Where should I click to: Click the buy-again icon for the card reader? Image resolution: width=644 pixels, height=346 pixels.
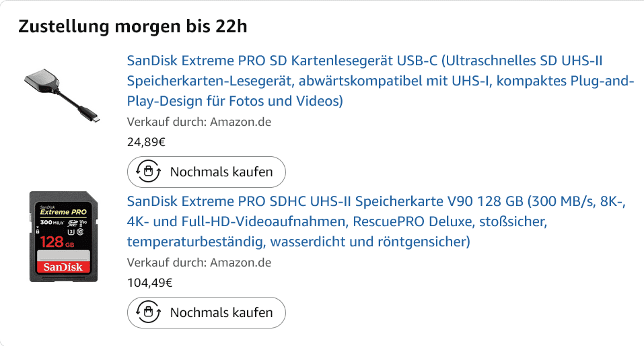pos(148,172)
